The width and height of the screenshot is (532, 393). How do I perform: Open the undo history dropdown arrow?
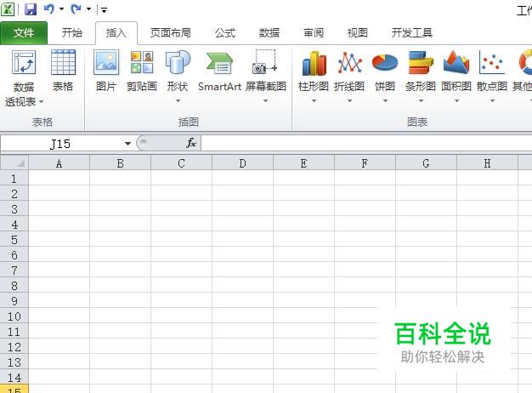point(61,9)
